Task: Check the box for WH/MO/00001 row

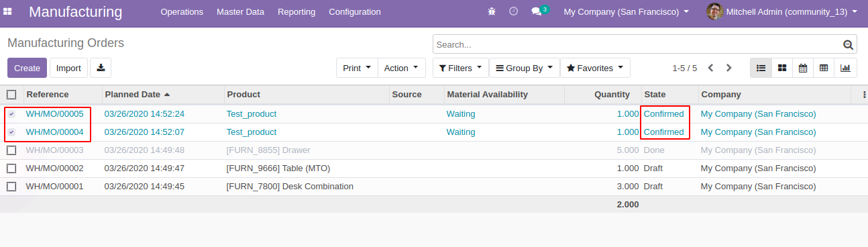Action: (x=11, y=187)
